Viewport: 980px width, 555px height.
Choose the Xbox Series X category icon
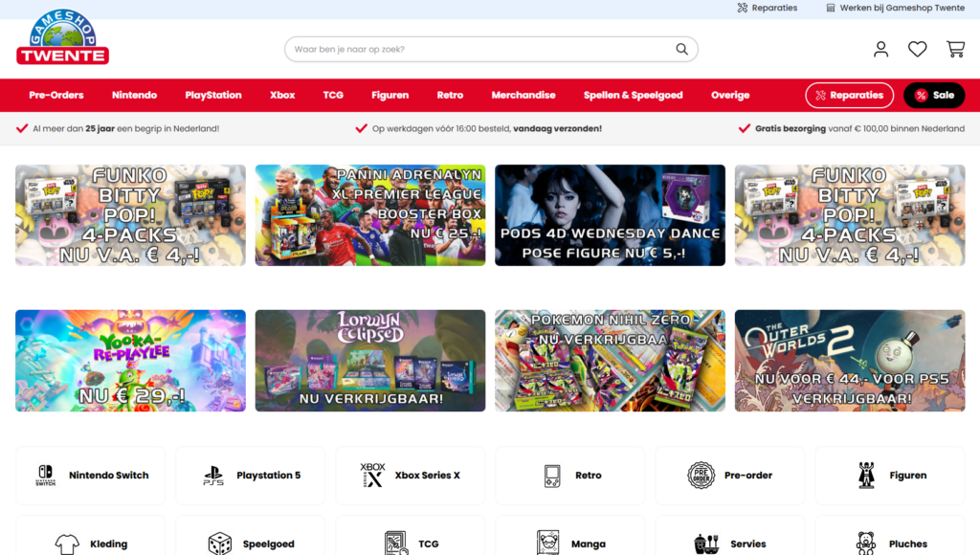372,476
